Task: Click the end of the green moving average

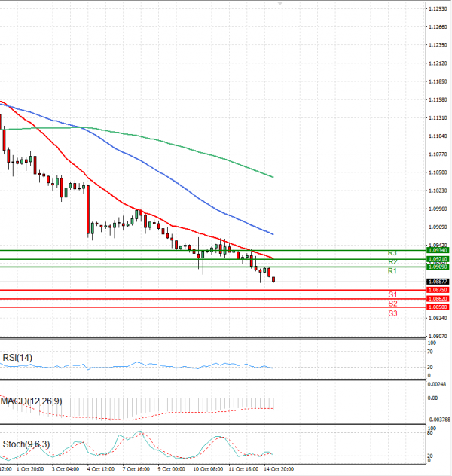Action: tap(273, 177)
